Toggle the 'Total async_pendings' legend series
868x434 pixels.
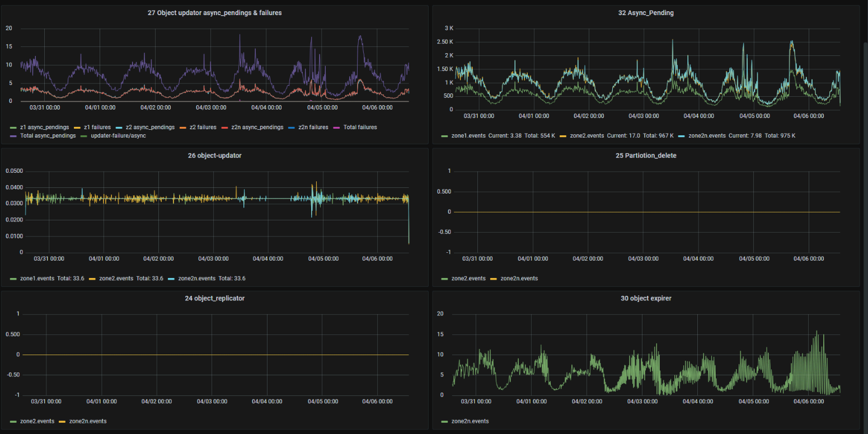47,135
